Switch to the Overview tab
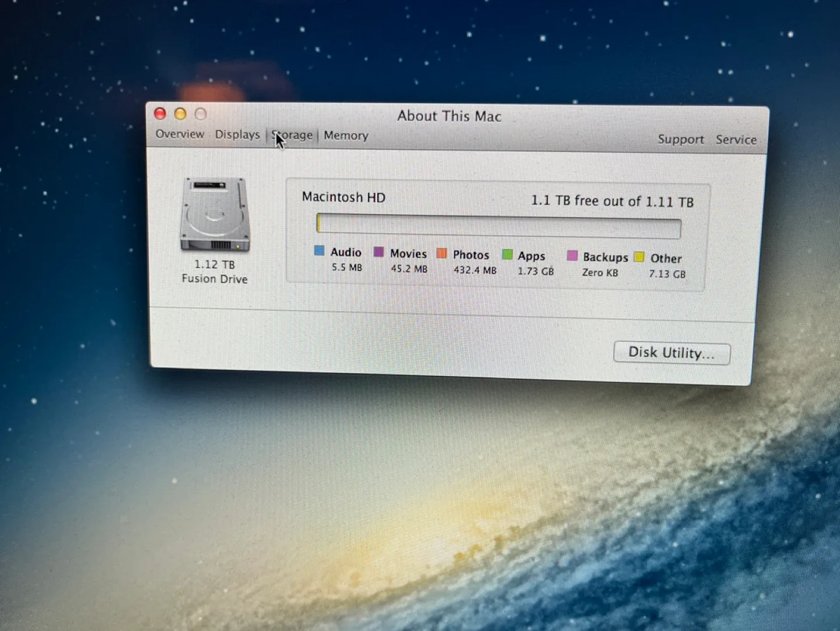This screenshot has width=840, height=631. click(x=179, y=134)
